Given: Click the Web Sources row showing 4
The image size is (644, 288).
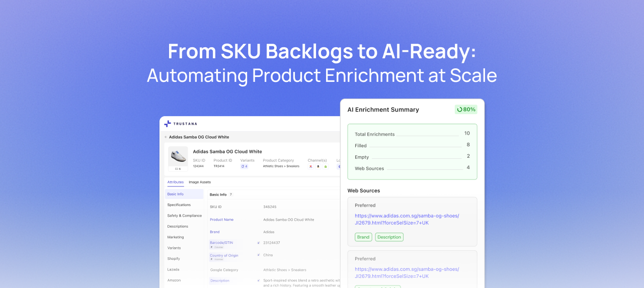Looking at the screenshot, I should click(x=413, y=168).
